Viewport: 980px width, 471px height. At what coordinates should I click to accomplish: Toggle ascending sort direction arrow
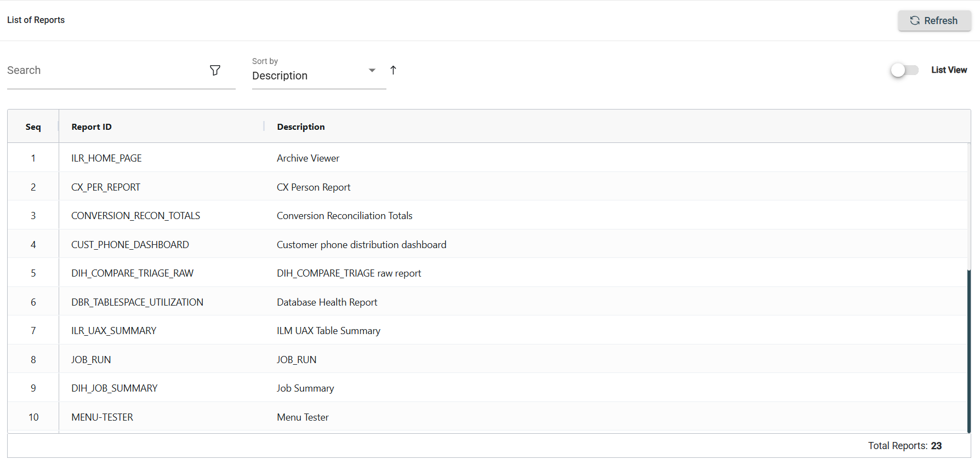coord(393,70)
